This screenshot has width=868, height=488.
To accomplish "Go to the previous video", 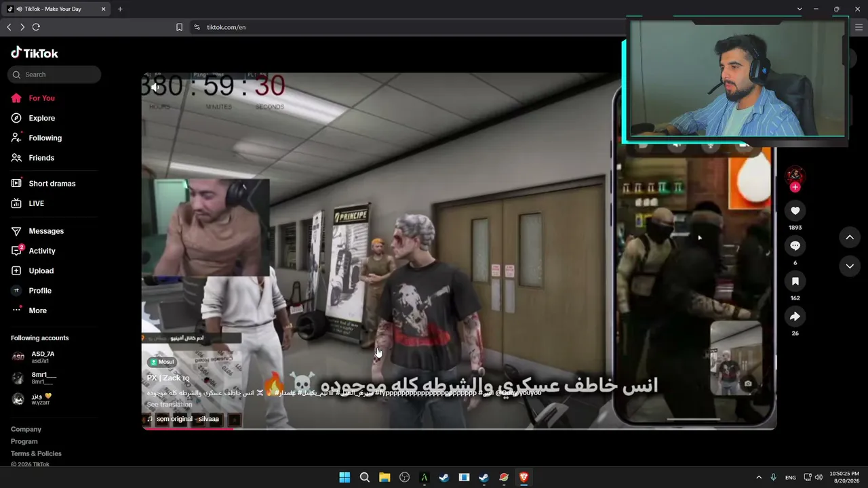I will pos(850,237).
